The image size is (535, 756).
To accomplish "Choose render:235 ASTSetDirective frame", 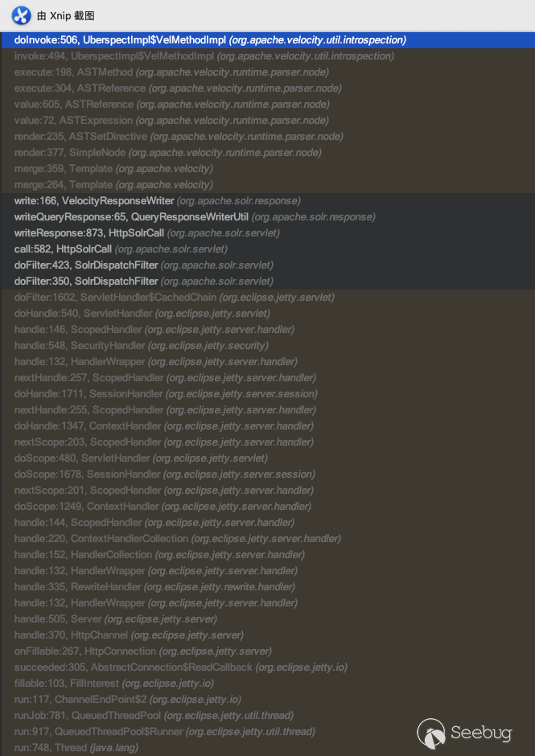I will (x=178, y=137).
